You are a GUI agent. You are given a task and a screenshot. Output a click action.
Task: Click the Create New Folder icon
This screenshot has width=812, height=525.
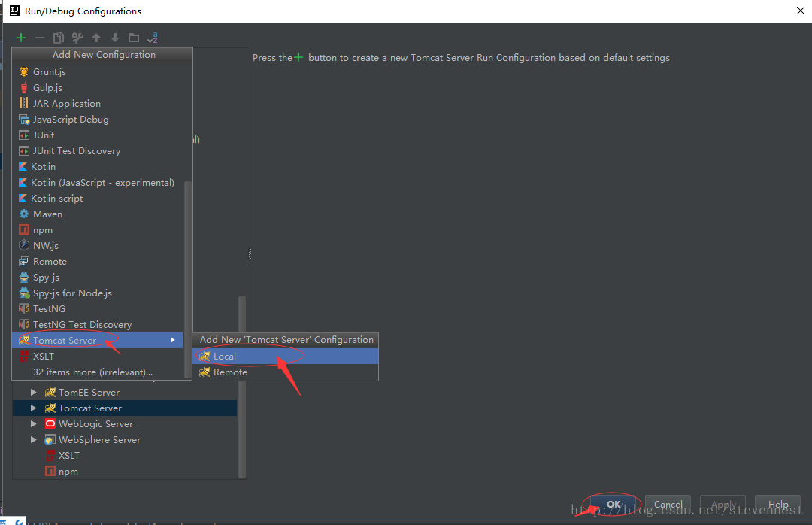pyautogui.click(x=134, y=38)
